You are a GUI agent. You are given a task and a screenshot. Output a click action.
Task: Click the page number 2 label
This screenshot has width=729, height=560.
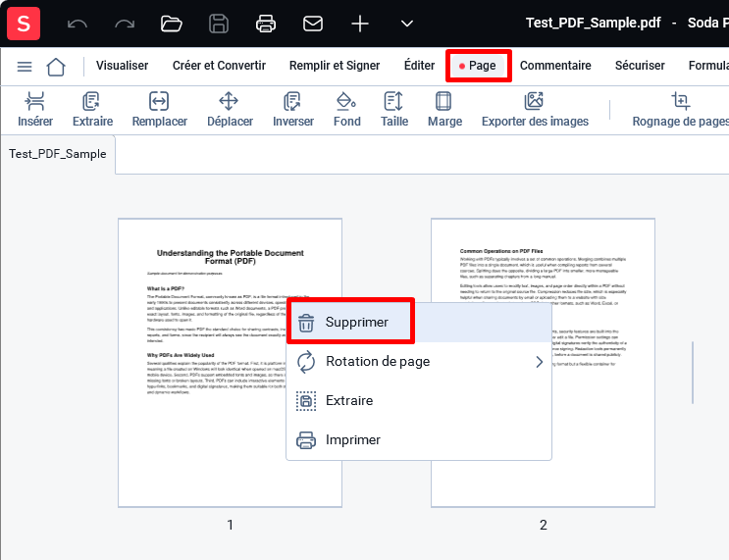click(x=543, y=525)
